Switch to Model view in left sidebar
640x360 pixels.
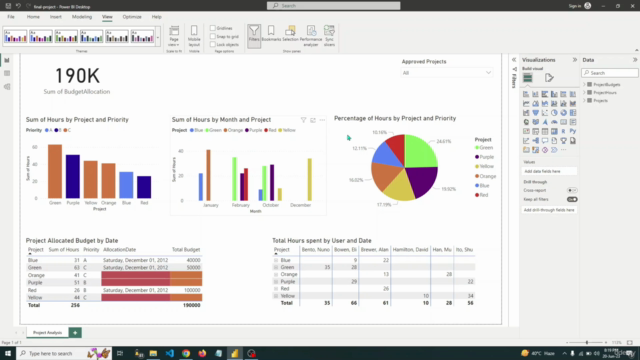(7, 87)
